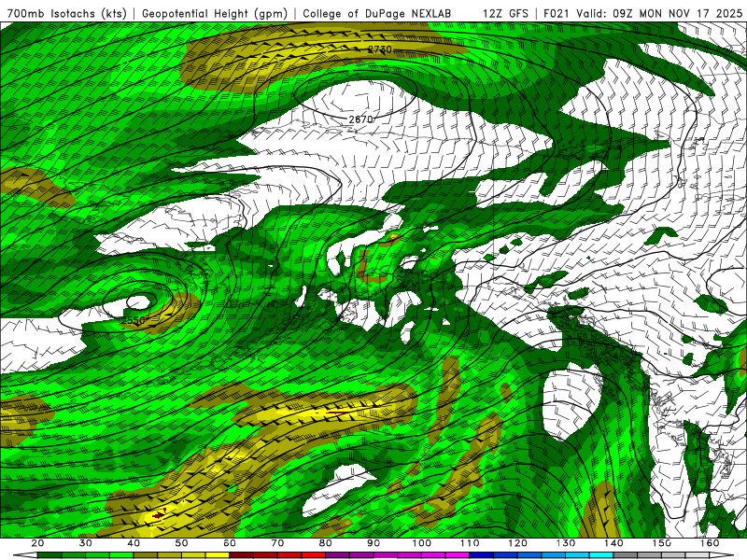Click the '120' value on the color scale
Screen dimensions: 747x560
tap(518, 543)
